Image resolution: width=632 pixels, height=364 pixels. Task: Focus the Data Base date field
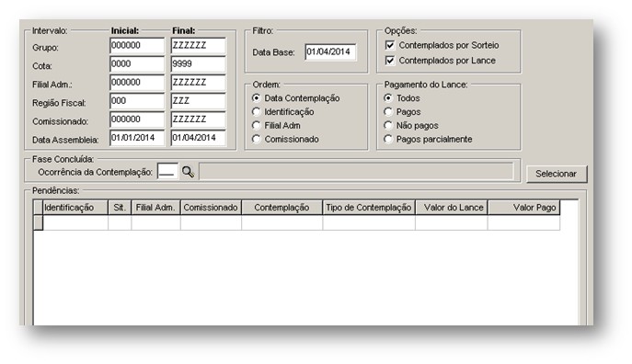point(330,52)
